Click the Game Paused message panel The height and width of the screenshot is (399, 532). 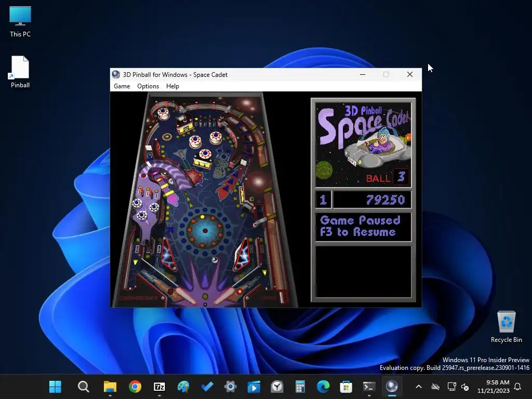click(x=363, y=227)
